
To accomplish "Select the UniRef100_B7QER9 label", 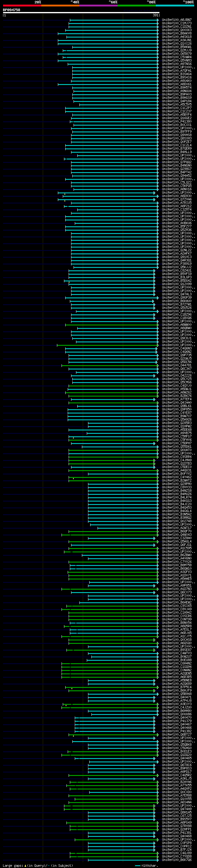I will 177,149.
